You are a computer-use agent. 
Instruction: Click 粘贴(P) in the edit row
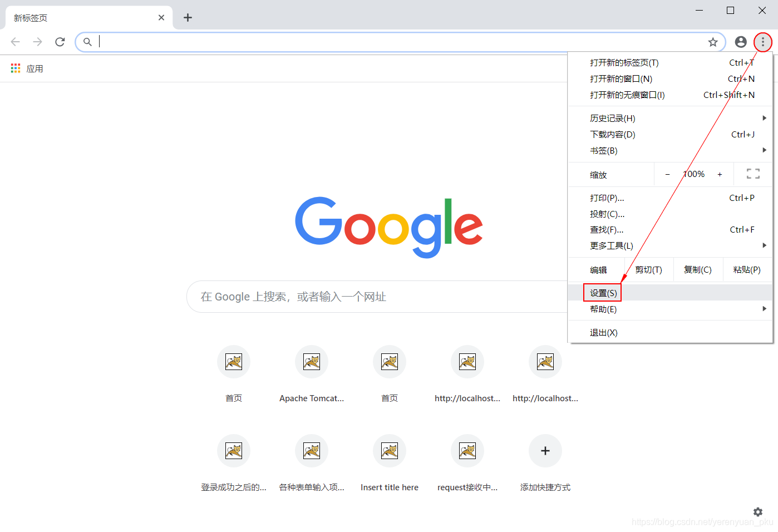747,270
